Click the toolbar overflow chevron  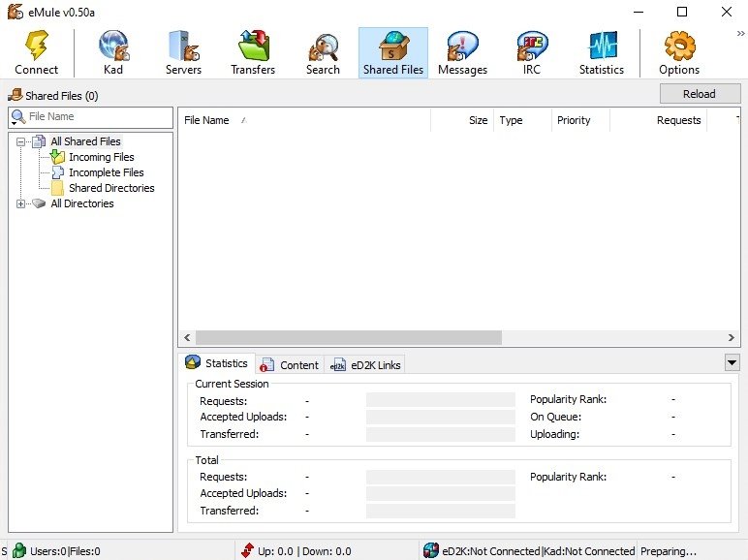740,33
